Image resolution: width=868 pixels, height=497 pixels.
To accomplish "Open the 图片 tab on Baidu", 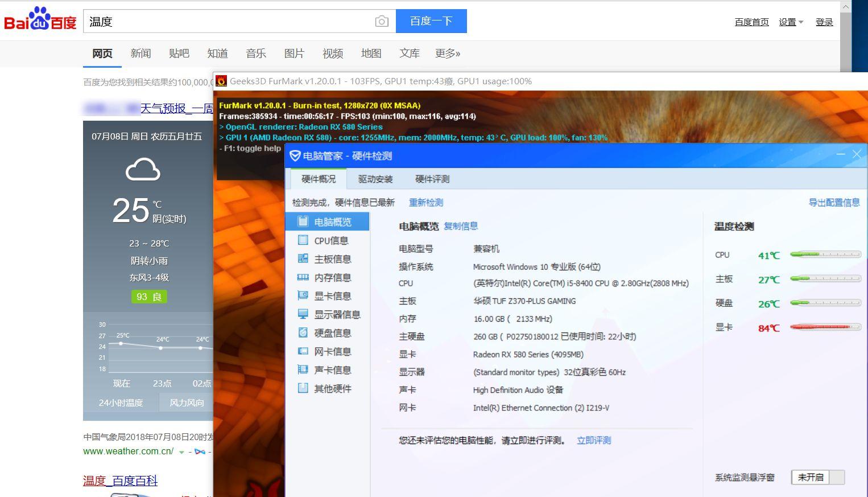I will point(294,54).
